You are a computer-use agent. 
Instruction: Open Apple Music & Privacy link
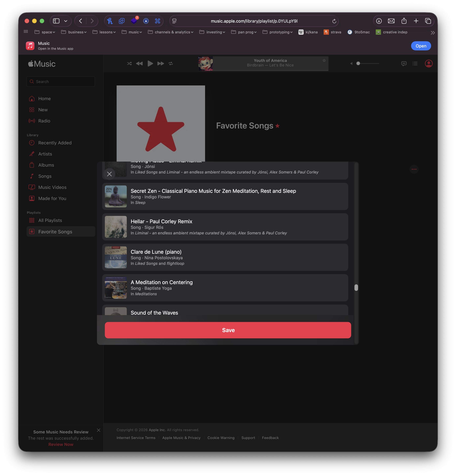181,438
